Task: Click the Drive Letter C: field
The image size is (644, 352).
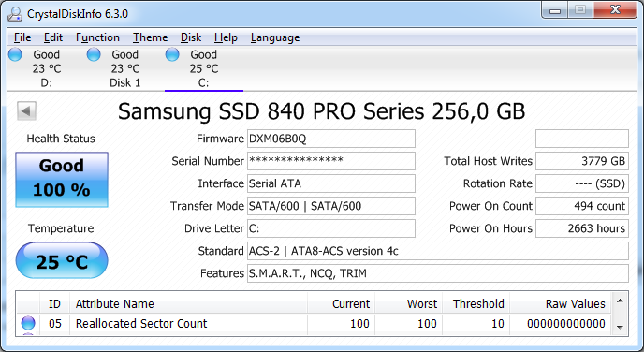Action: (x=331, y=228)
